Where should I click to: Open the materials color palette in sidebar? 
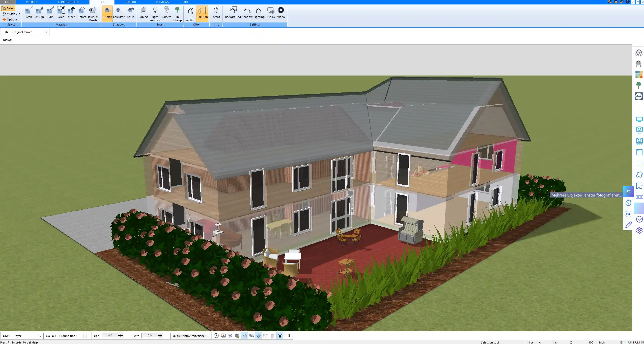pyautogui.click(x=639, y=75)
